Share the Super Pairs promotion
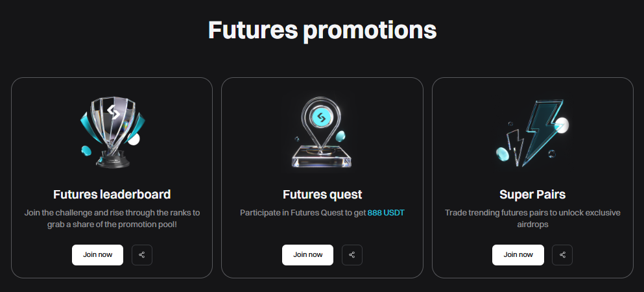This screenshot has height=292, width=644. tap(562, 255)
